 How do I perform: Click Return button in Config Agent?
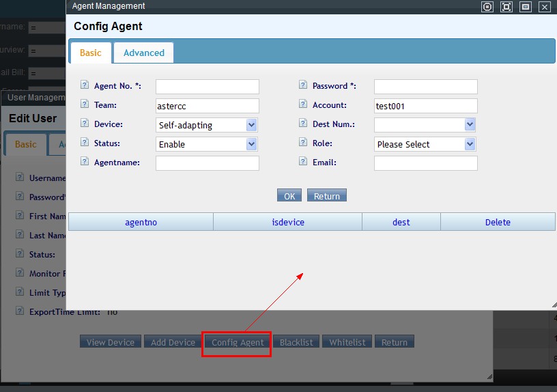click(327, 196)
